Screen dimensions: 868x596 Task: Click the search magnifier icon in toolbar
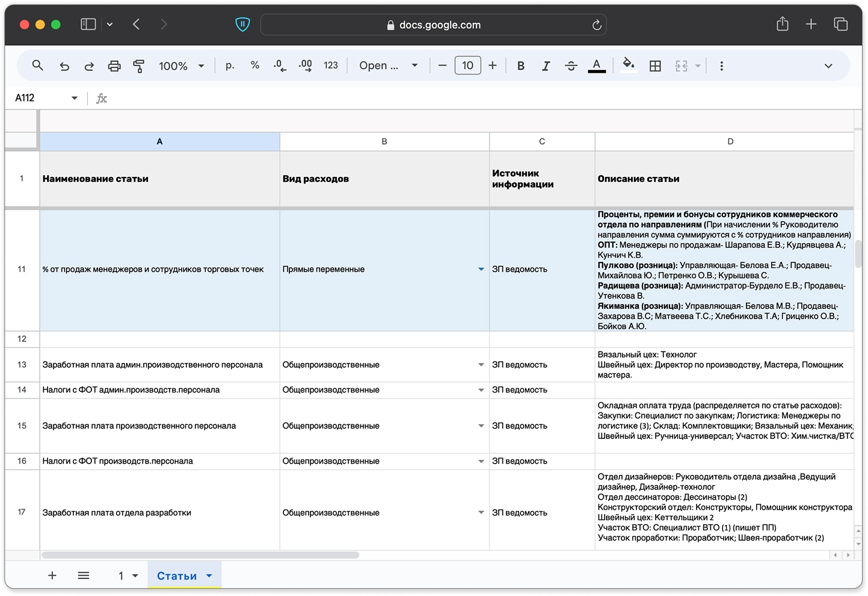click(37, 66)
